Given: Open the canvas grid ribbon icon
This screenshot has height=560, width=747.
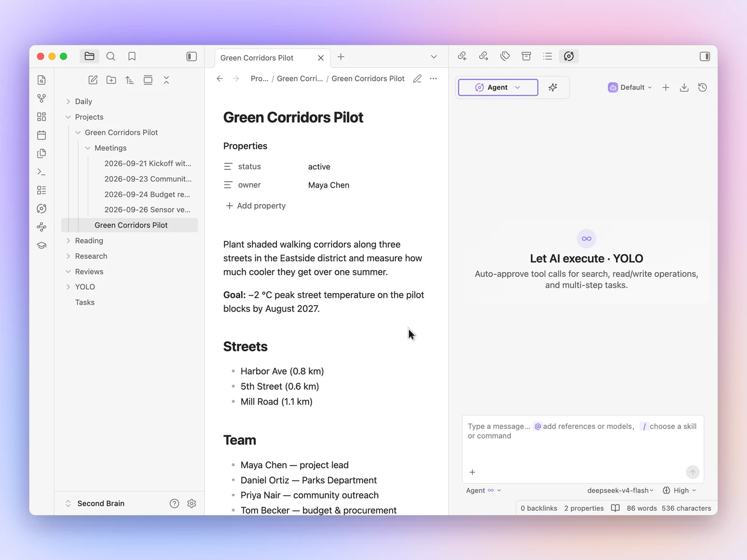Looking at the screenshot, I should 41,117.
